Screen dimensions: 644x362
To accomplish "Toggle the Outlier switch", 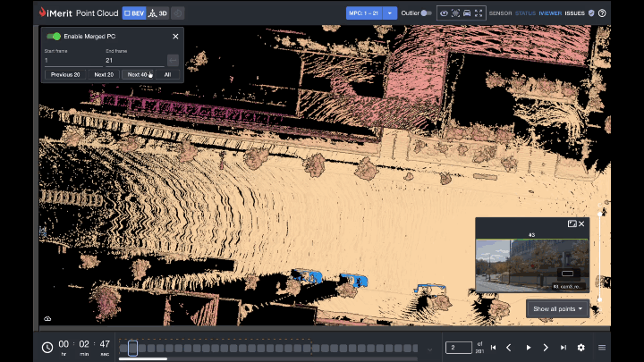I will [x=427, y=13].
